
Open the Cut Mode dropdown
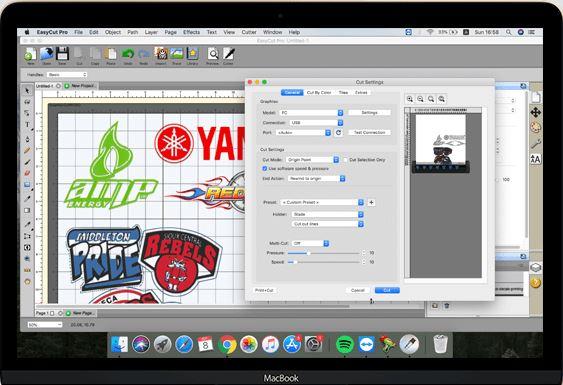coord(312,160)
